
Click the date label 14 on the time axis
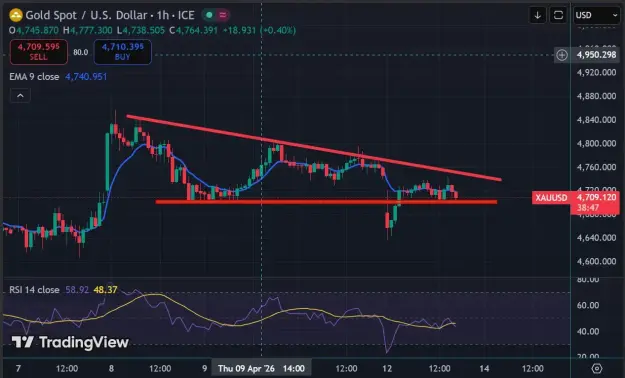click(484, 368)
